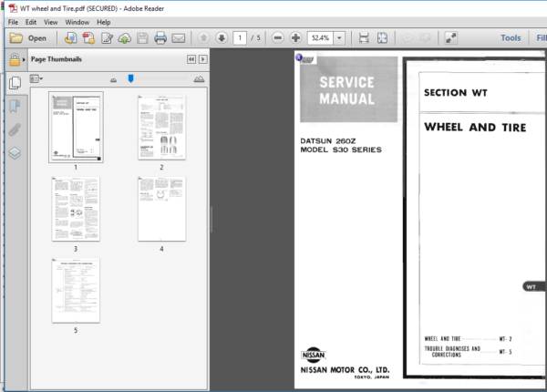Click the reduce thumbnail size icon

(113, 80)
